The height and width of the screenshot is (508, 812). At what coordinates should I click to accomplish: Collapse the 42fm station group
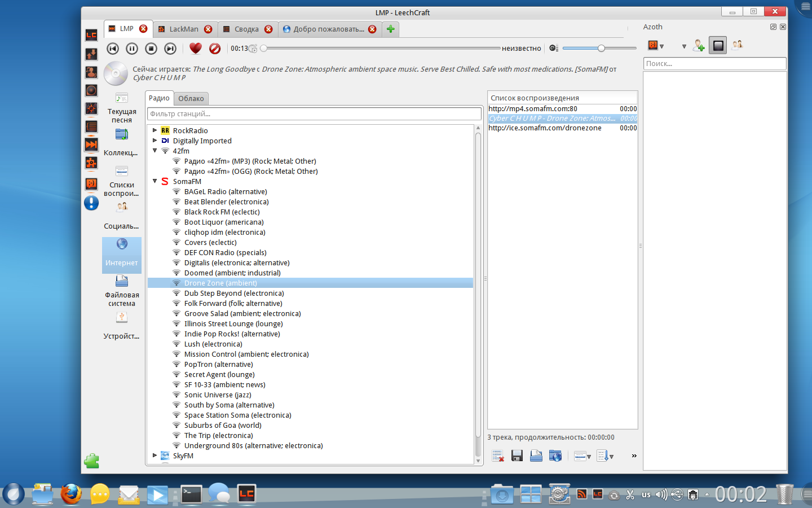coord(155,151)
